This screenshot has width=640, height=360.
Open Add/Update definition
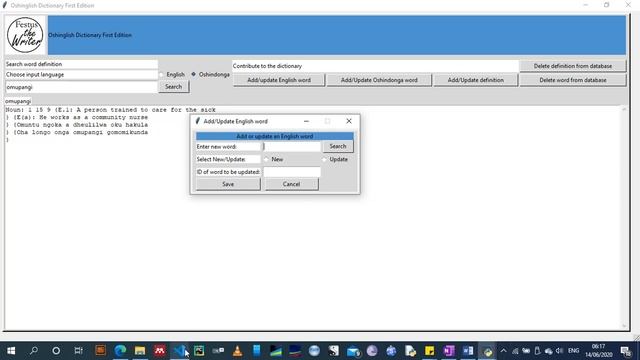[x=476, y=80]
